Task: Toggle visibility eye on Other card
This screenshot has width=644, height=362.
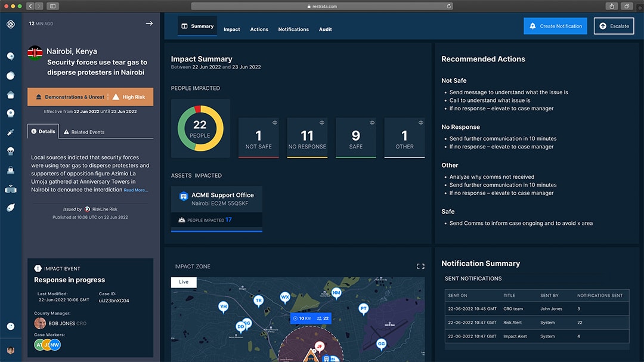Action: coord(420,123)
